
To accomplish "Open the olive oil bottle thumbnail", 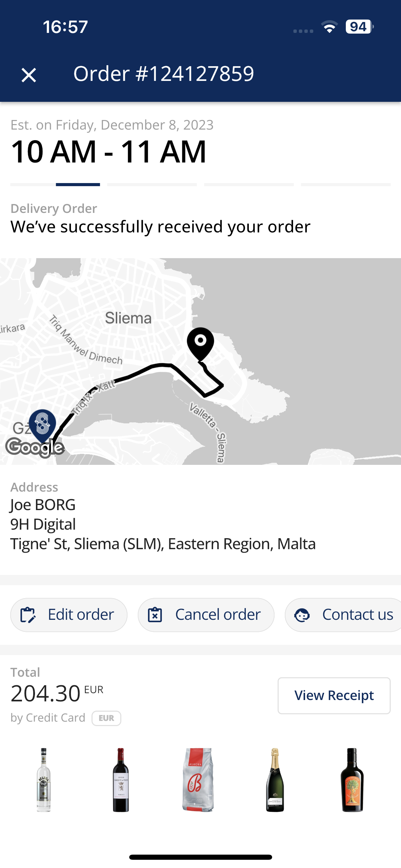I will (352, 780).
